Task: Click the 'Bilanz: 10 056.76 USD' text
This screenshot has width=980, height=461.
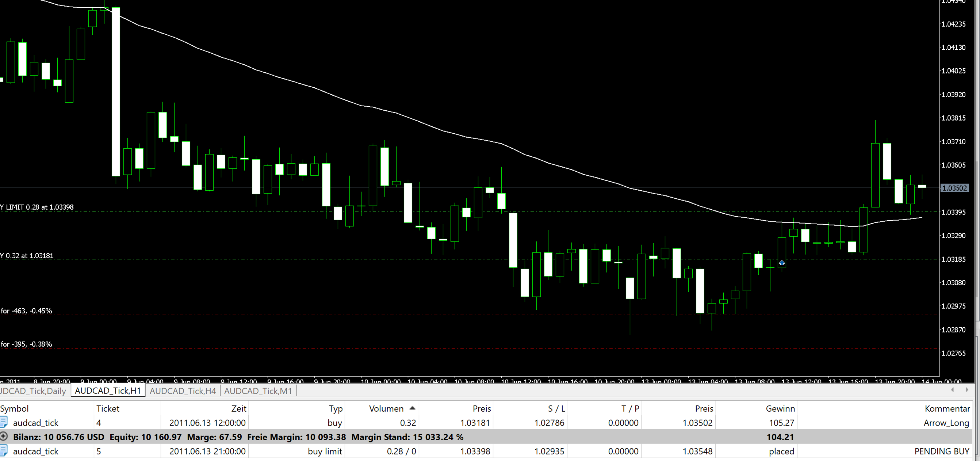Action: [58, 437]
